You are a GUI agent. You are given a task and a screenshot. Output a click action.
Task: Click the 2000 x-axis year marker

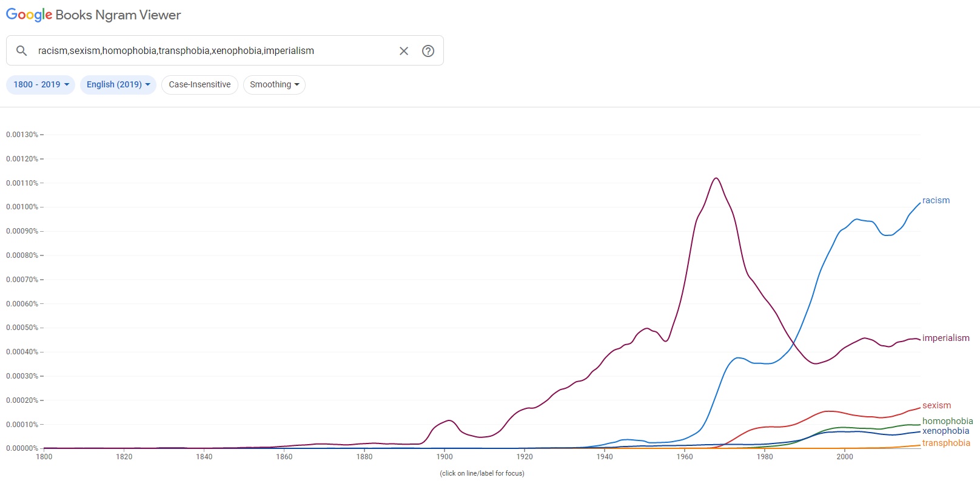point(845,457)
